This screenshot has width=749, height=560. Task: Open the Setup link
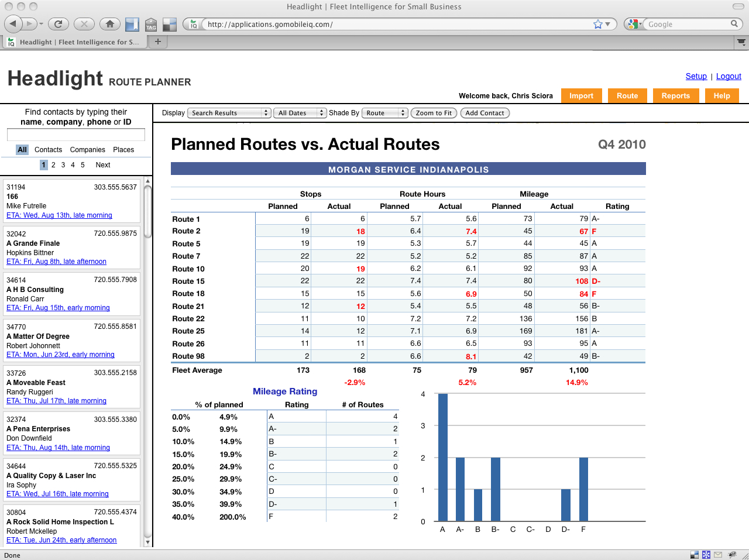click(x=696, y=76)
